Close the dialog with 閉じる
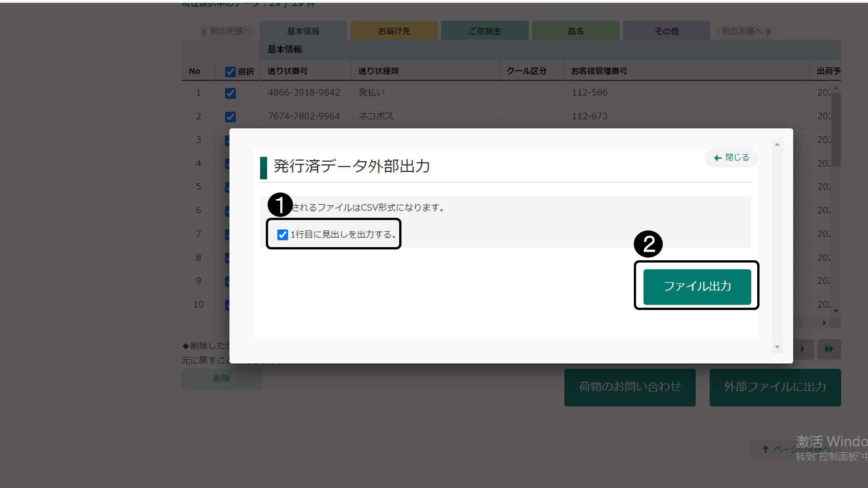 point(731,158)
